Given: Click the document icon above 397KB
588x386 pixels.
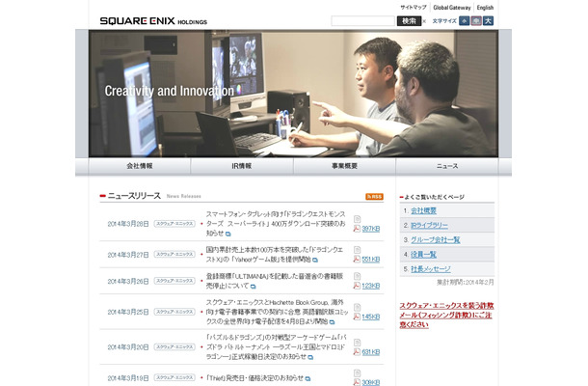Looking at the screenshot, I should [x=357, y=219].
